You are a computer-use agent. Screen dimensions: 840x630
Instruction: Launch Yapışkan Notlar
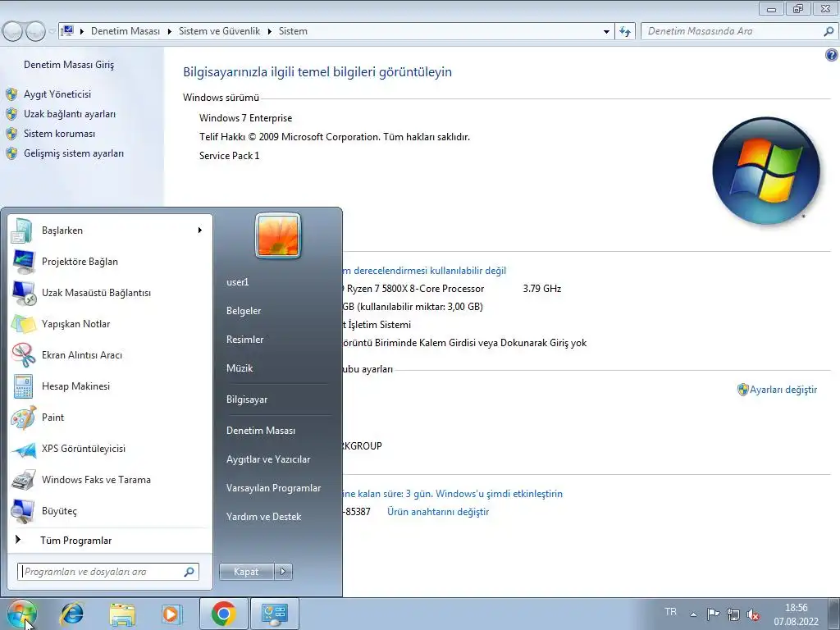tap(109, 323)
